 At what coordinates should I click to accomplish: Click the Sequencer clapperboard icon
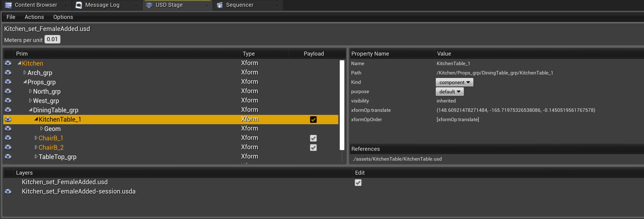[219, 5]
